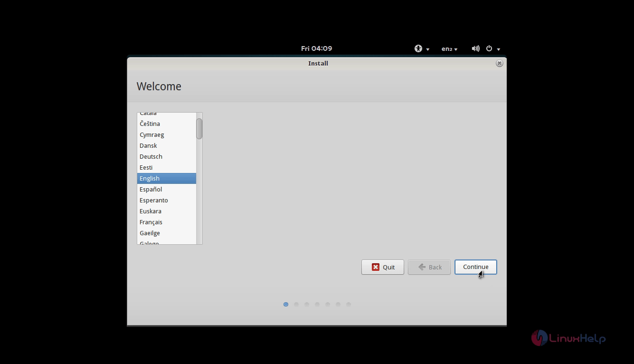The width and height of the screenshot is (634, 364).
Task: Close the Install window
Action: coord(499,63)
